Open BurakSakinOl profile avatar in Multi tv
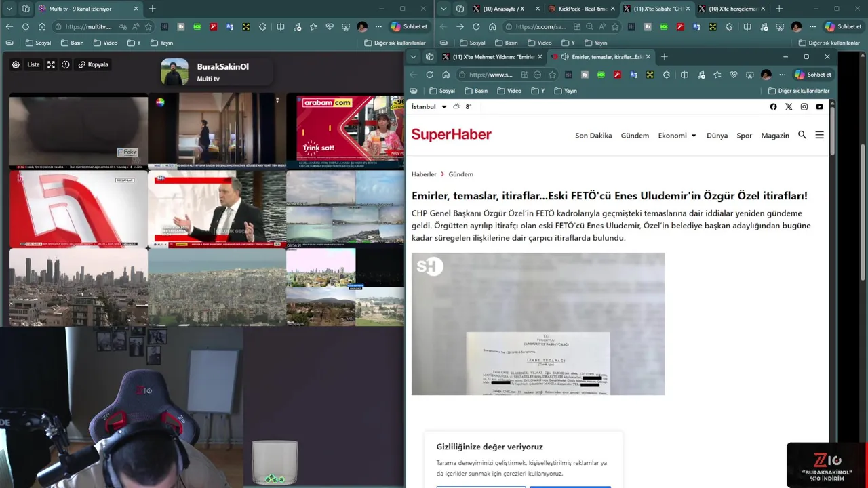The height and width of the screenshot is (488, 868). tap(174, 72)
